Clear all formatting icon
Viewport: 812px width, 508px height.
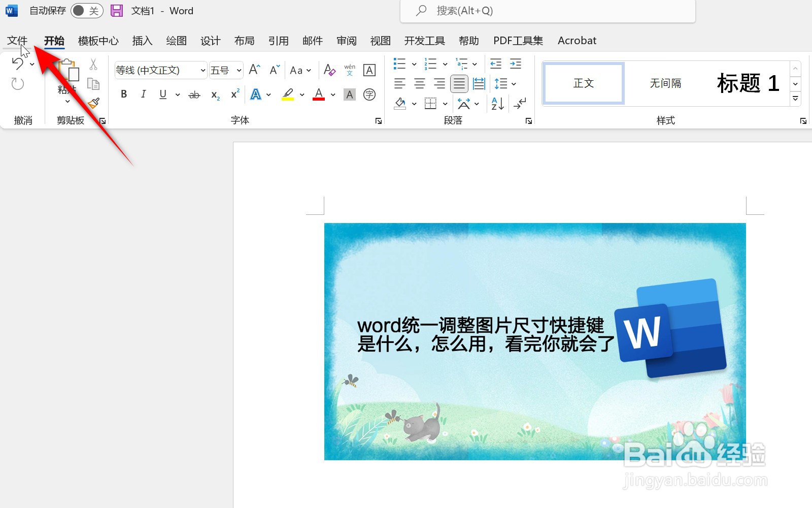(330, 70)
